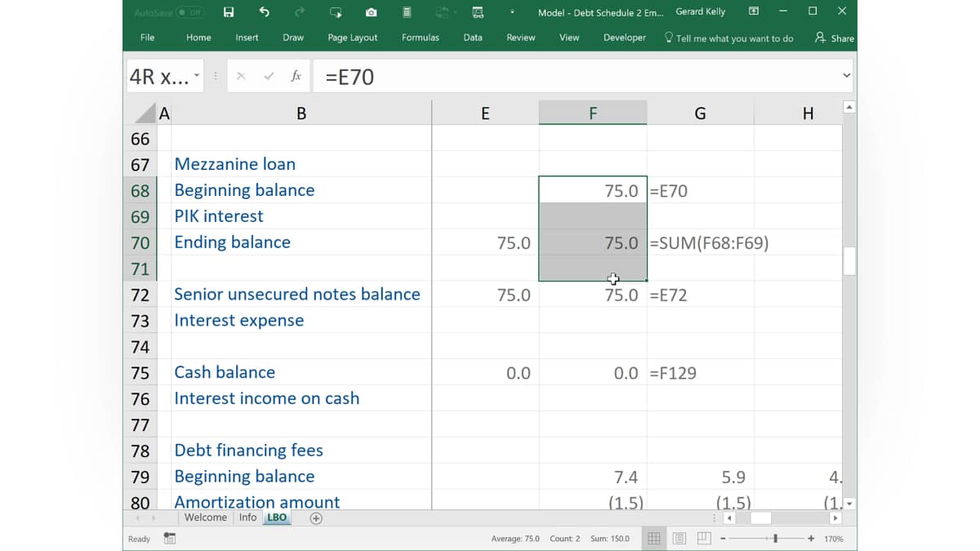980x551 pixels.
Task: Expand the formula bar chevron
Action: point(846,76)
